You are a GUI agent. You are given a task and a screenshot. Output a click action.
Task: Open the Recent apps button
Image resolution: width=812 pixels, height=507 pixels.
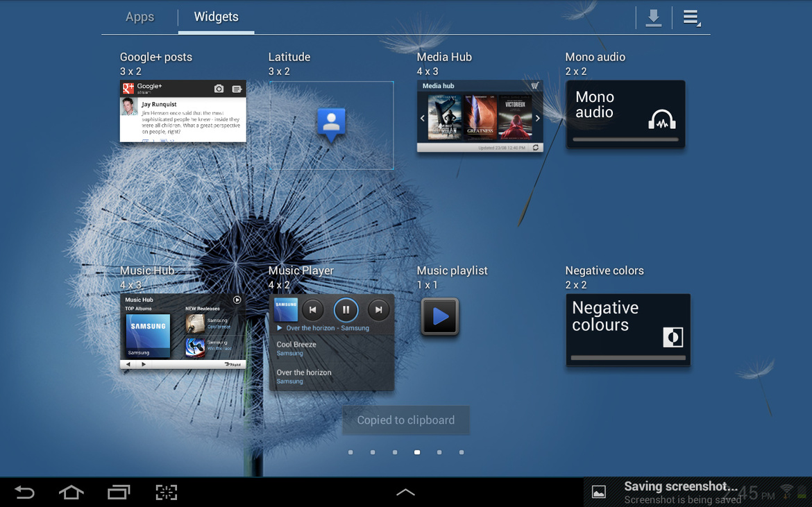[119, 492]
